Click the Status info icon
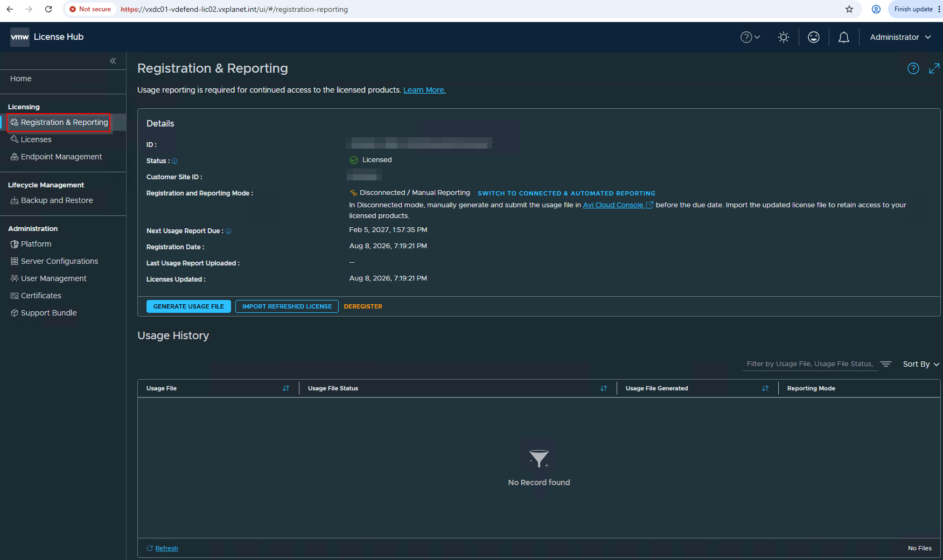Screen dimensions: 943x560 174,161
